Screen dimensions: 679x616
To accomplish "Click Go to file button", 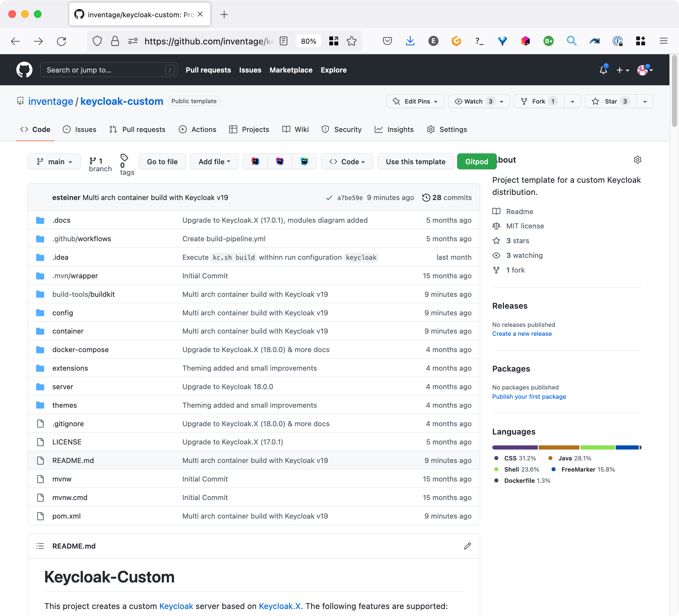I will click(x=162, y=162).
